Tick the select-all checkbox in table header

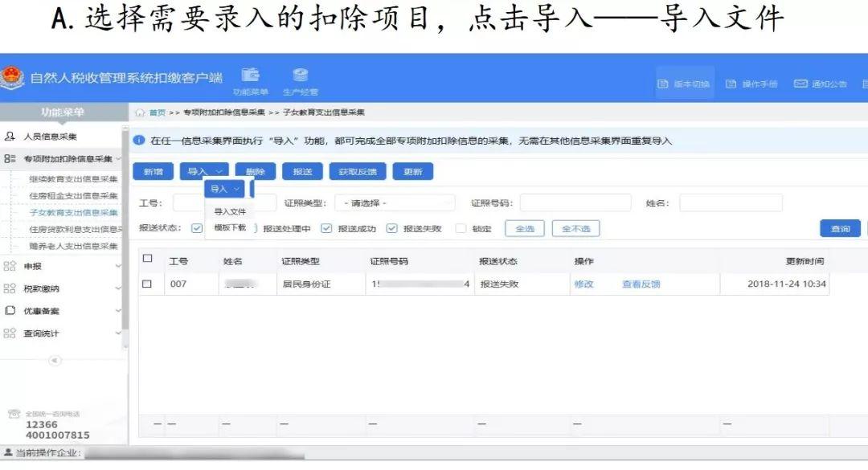pyautogui.click(x=147, y=258)
